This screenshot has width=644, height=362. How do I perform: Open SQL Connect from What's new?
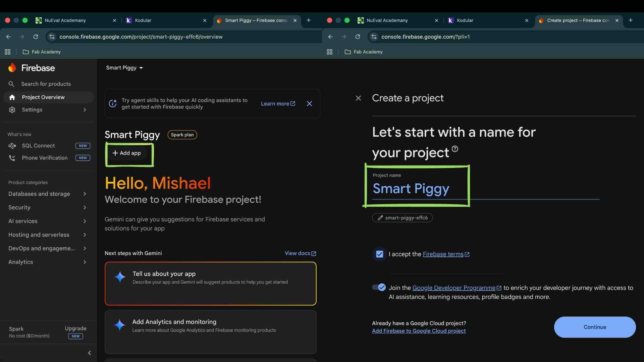(49, 146)
